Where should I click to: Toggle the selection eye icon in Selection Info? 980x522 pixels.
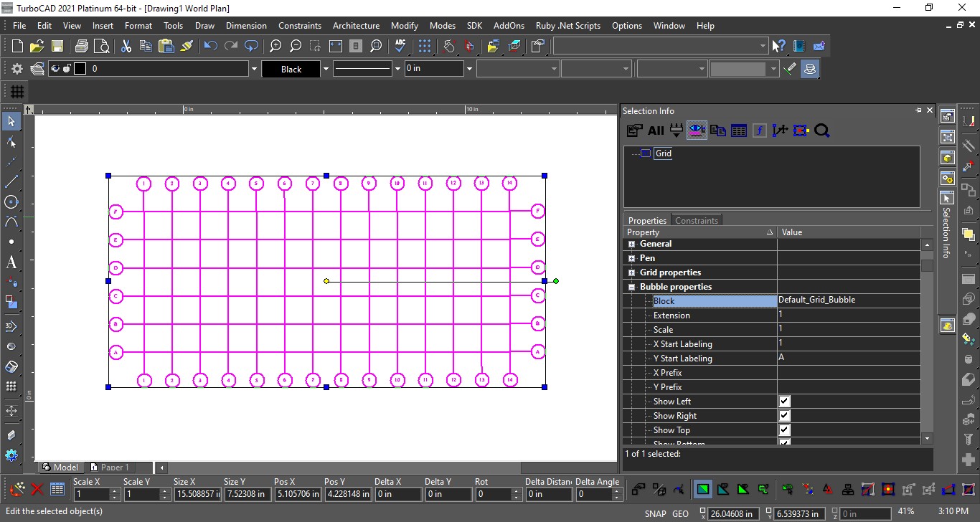pyautogui.click(x=697, y=130)
